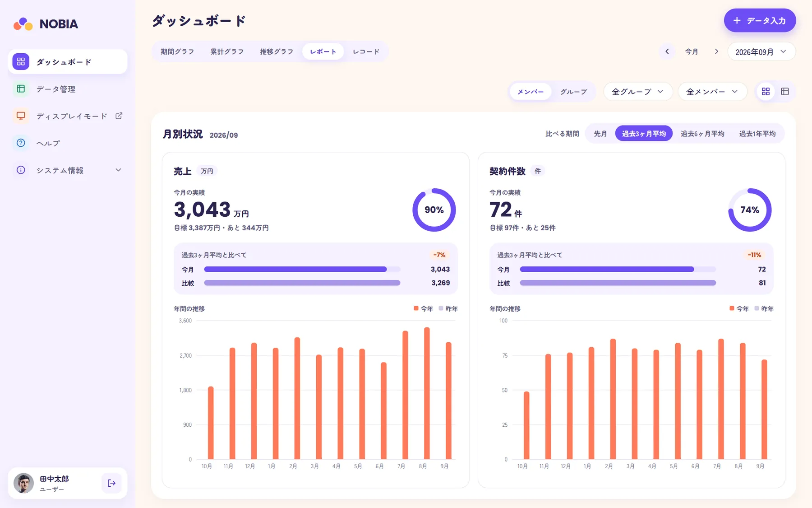Click the 田中太郎 user avatar
Image resolution: width=812 pixels, height=508 pixels.
23,483
